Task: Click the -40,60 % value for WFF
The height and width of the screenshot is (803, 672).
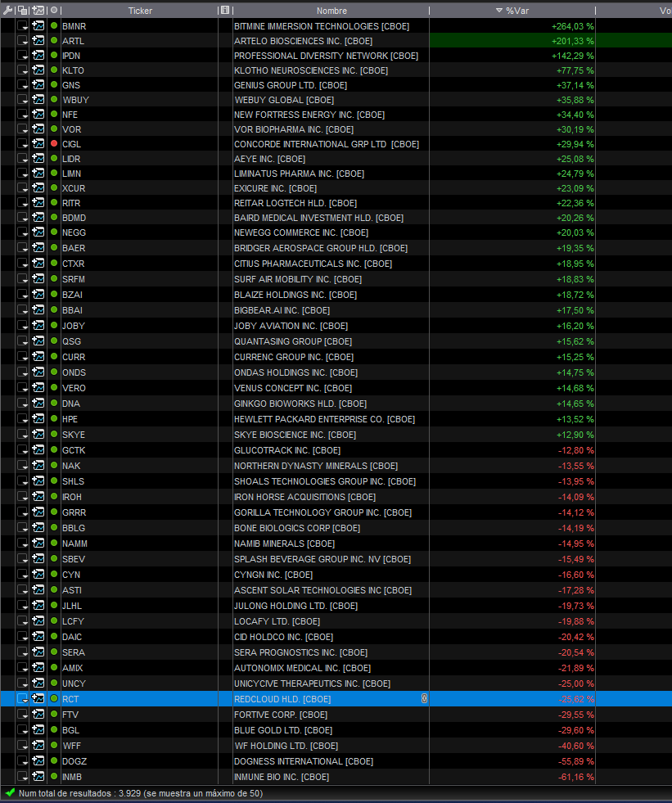Action: [575, 746]
